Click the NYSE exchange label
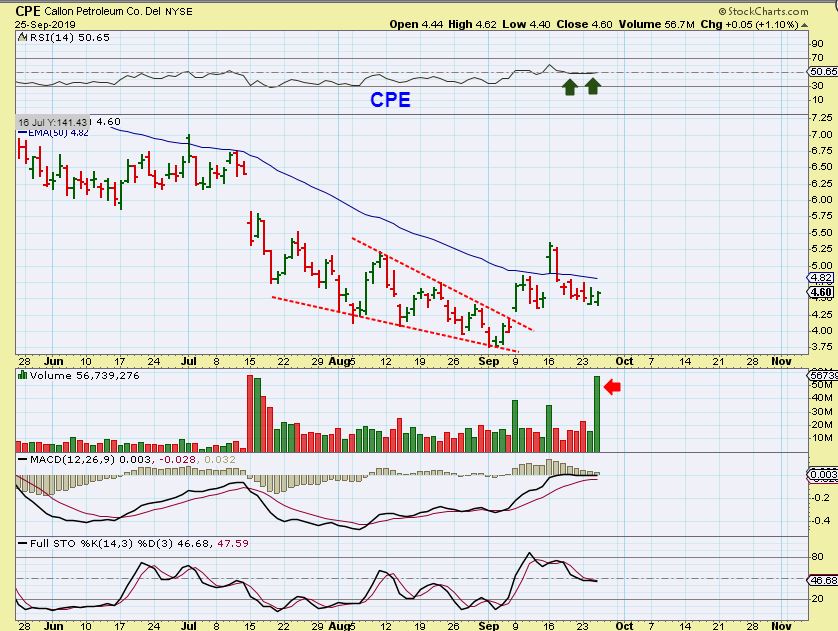Screen dimensions: 838x631 point(179,11)
